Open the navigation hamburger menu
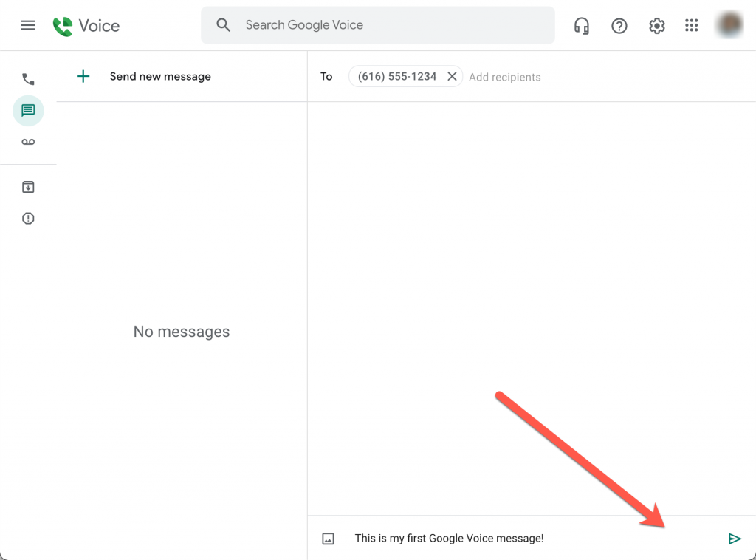The width and height of the screenshot is (756, 560). point(28,25)
